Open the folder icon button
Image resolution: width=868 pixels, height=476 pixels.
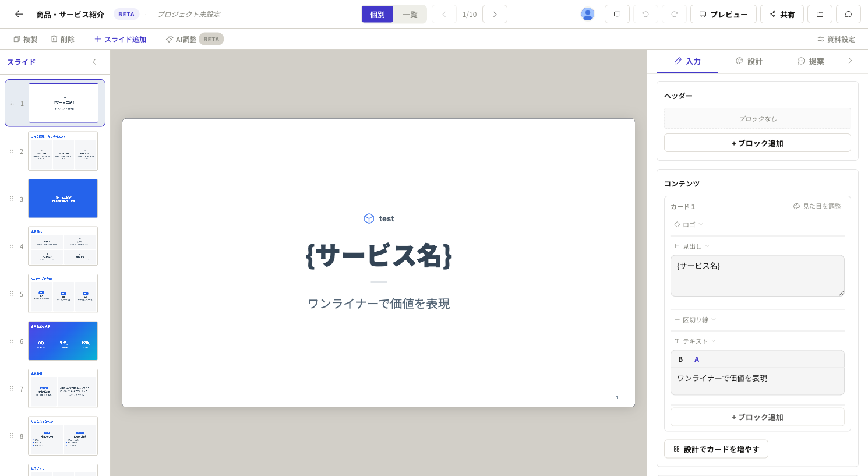click(820, 14)
